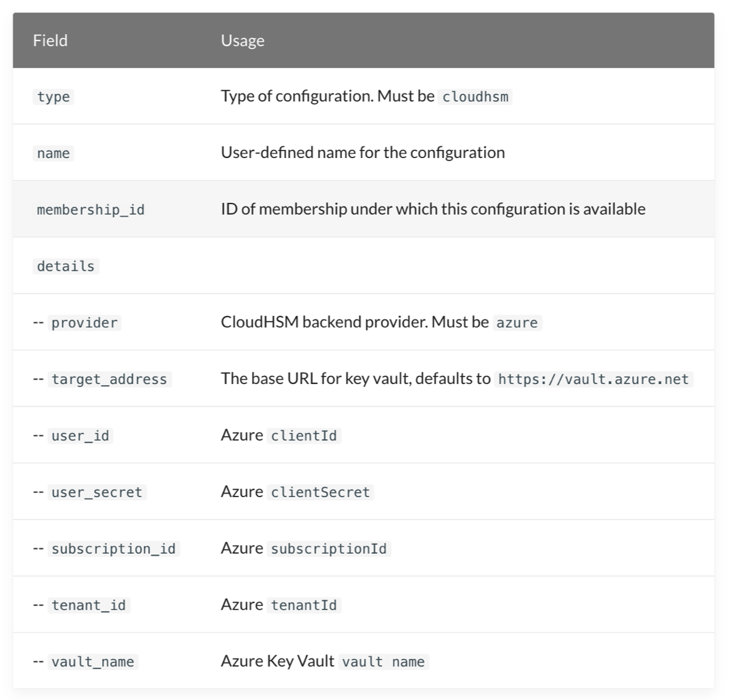Click the provider field label
729x700 pixels.
(85, 323)
